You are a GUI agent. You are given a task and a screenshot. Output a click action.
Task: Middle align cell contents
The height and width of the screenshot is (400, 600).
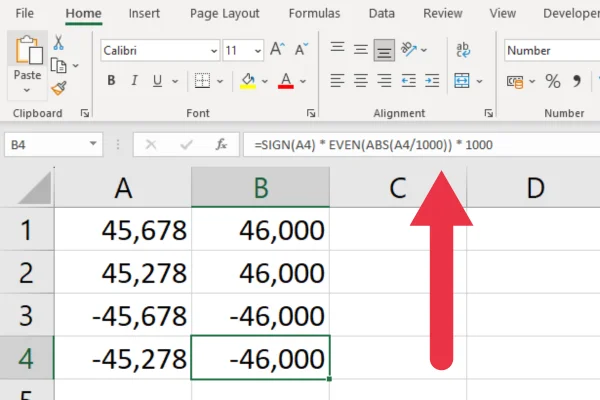(x=360, y=49)
